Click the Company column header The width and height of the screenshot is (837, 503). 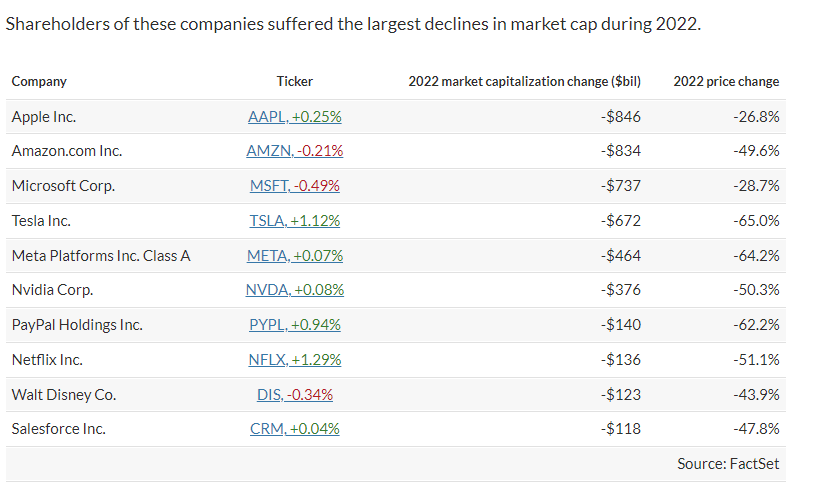click(39, 82)
